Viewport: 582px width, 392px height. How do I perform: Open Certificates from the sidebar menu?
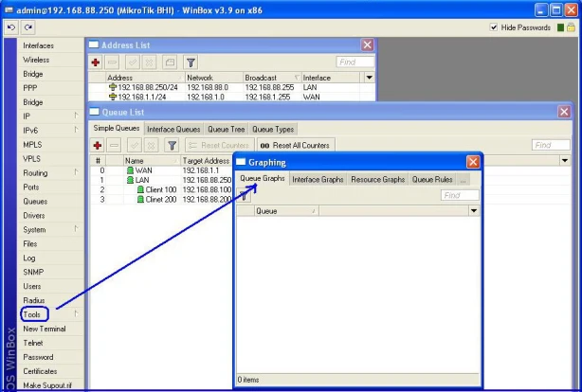point(40,371)
